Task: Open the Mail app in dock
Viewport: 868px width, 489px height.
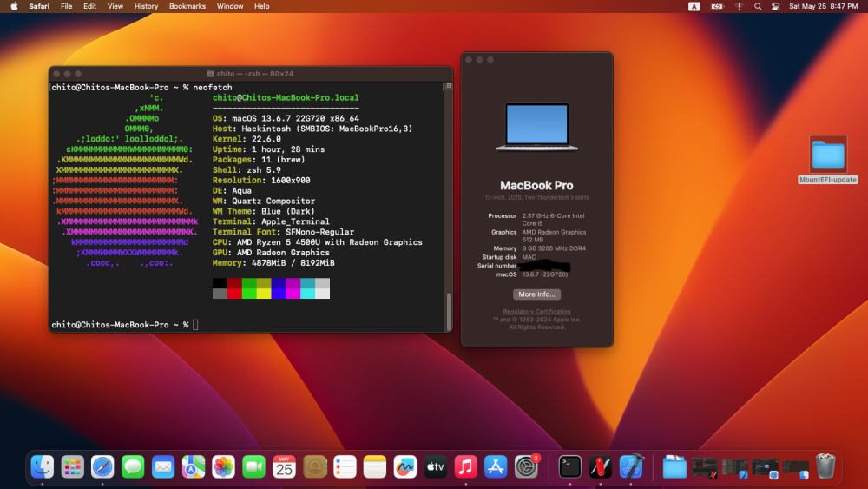Action: coord(163,466)
